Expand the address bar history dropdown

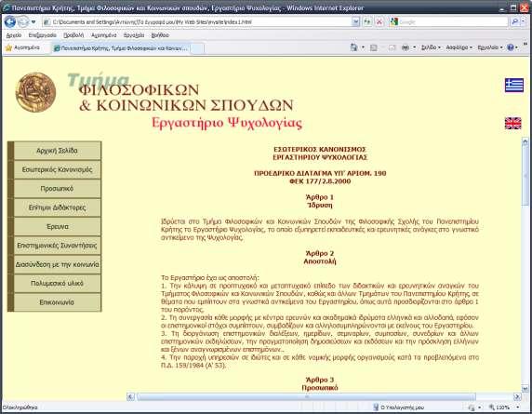click(x=355, y=22)
